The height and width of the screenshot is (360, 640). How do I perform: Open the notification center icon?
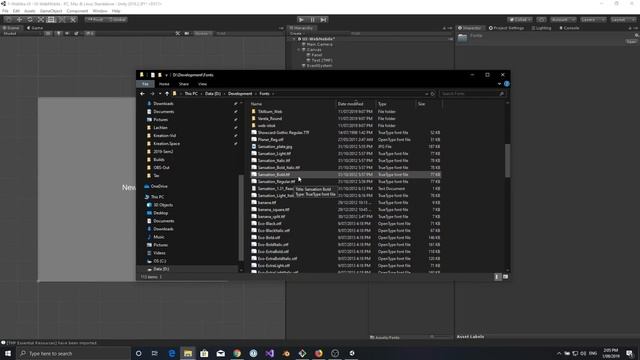pyautogui.click(x=629, y=353)
